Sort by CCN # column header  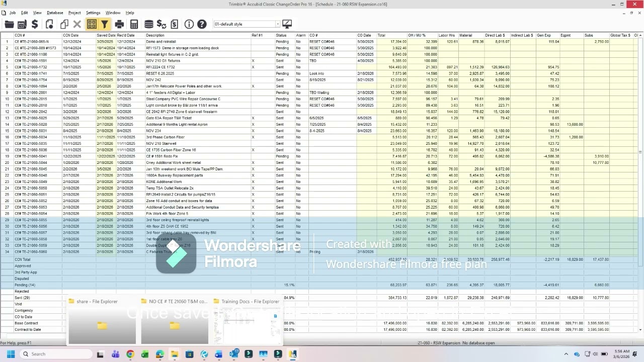[x=37, y=35]
